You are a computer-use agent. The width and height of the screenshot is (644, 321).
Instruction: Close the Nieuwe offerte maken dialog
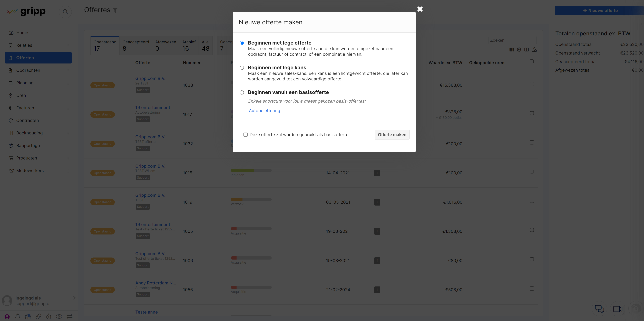pos(420,9)
